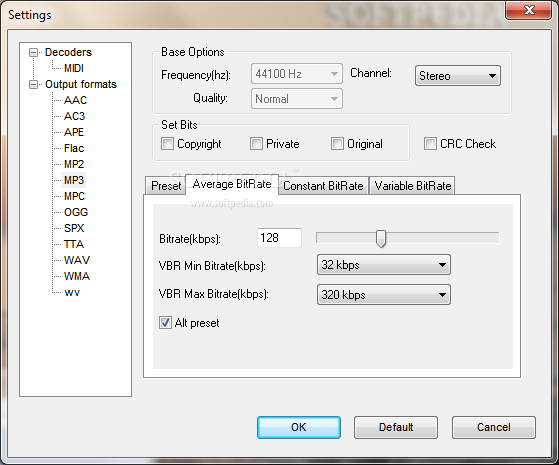Switch to the Average BitRate tab
This screenshot has width=559, height=465.
coord(232,184)
